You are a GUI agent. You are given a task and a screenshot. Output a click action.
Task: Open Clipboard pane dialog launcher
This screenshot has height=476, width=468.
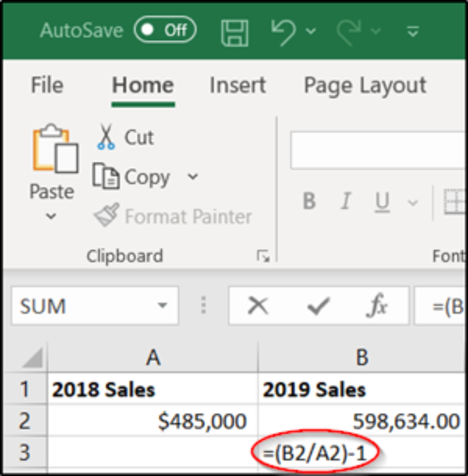pos(263,256)
